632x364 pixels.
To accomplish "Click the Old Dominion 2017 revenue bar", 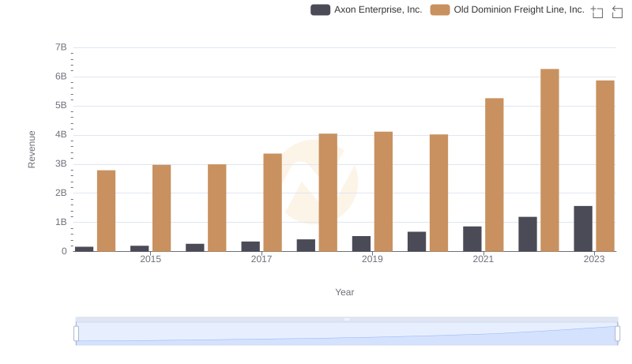I will 273,203.
